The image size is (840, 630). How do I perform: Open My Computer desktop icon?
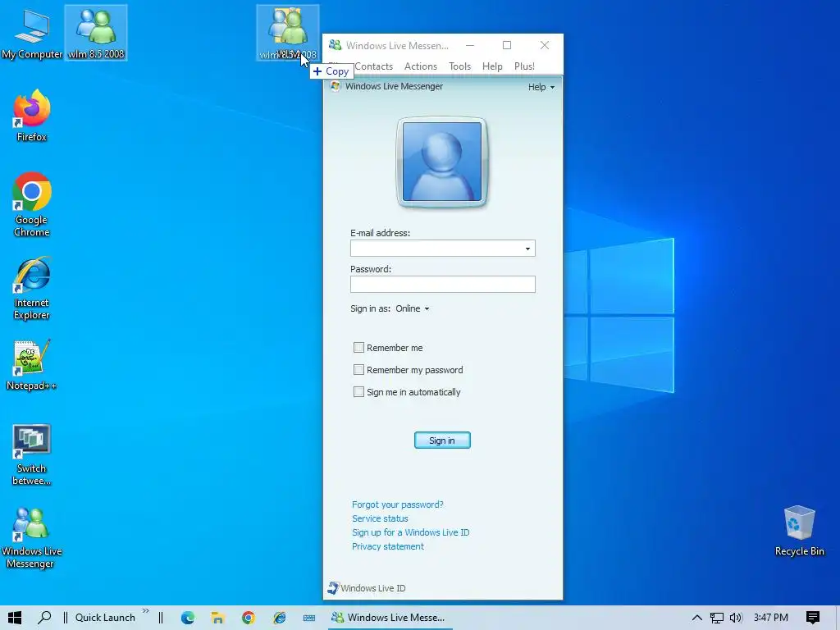pyautogui.click(x=32, y=33)
